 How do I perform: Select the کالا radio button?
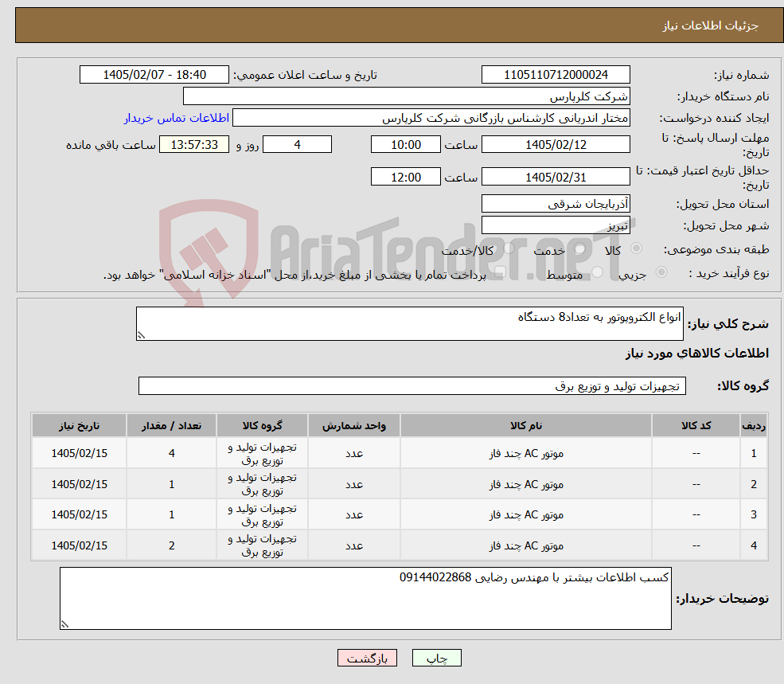click(637, 248)
